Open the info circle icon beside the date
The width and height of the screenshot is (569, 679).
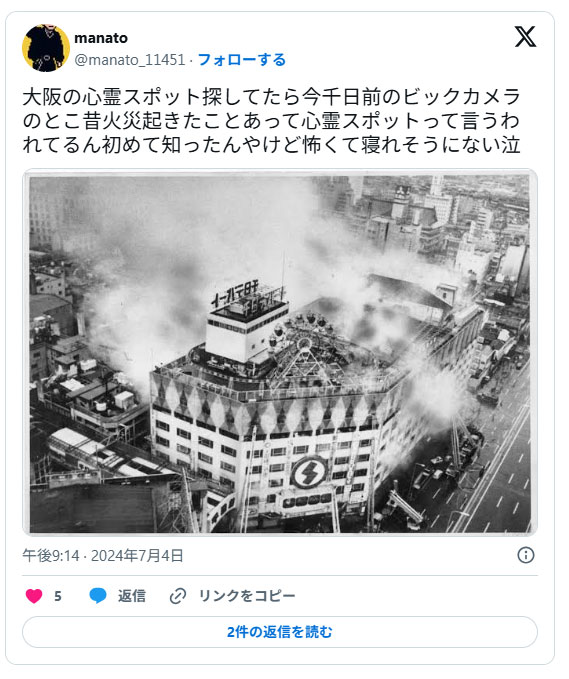pyautogui.click(x=525, y=555)
